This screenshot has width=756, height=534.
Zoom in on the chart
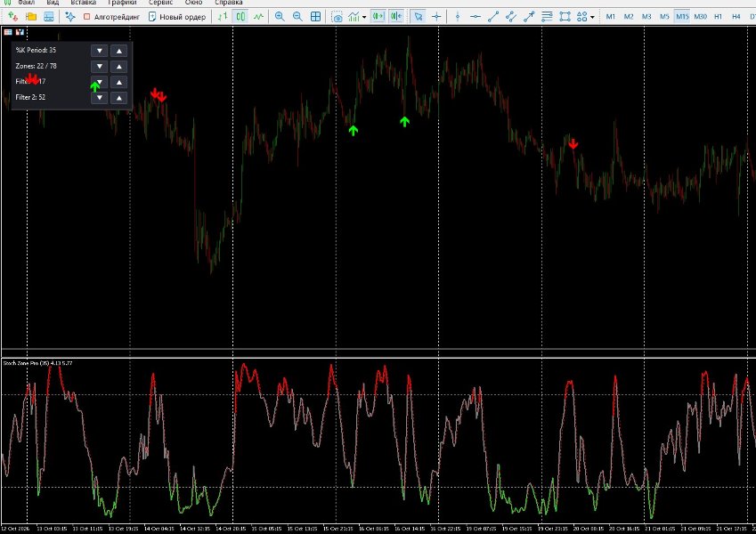[x=280, y=17]
